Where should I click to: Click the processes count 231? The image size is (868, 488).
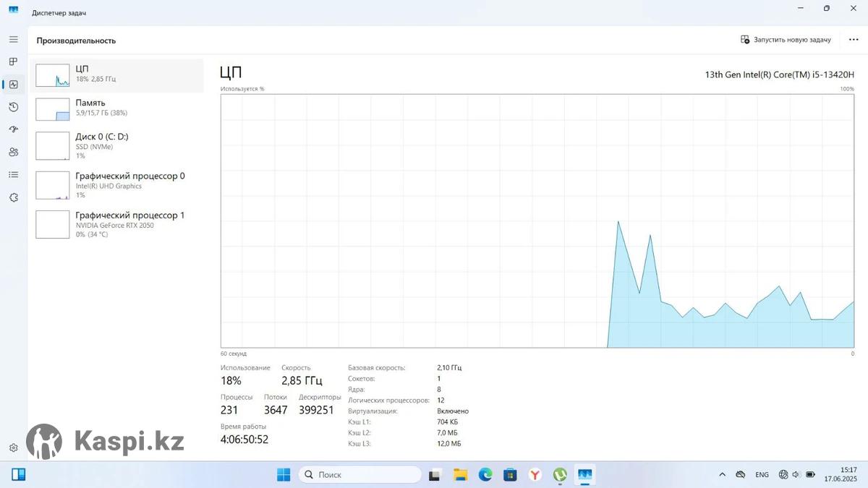tap(229, 410)
